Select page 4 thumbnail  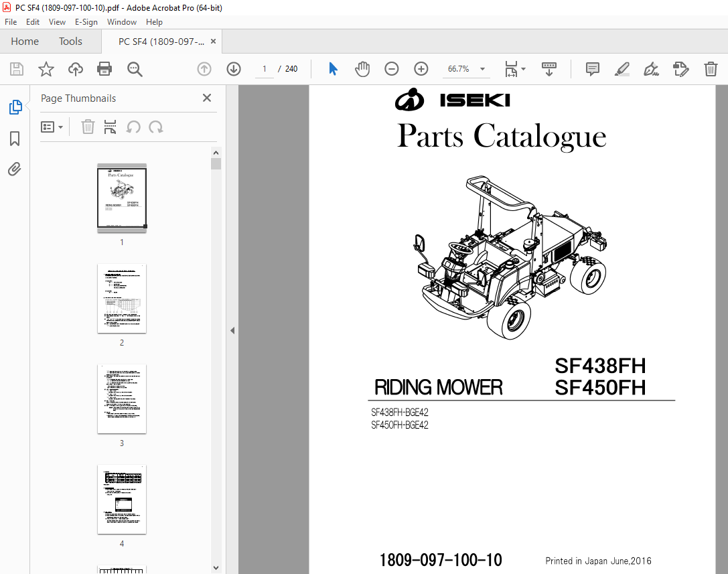122,499
